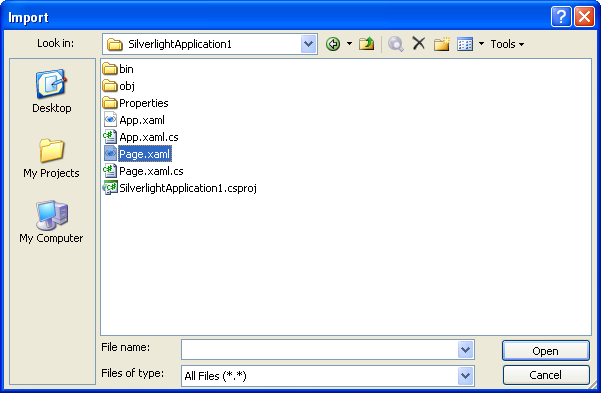Viewport: 601px width, 393px height.
Task: Delete selected item with X icon
Action: click(419, 43)
